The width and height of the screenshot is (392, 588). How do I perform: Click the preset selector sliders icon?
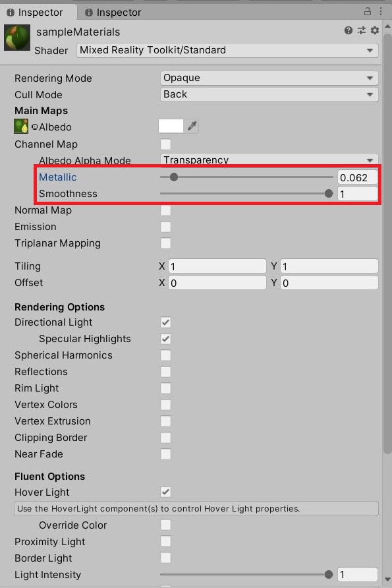tap(361, 30)
